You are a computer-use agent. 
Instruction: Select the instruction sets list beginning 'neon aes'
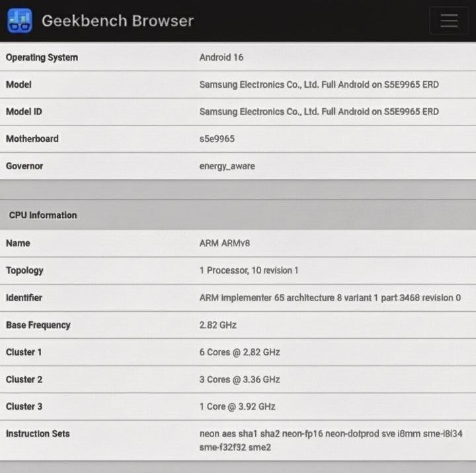coord(331,440)
